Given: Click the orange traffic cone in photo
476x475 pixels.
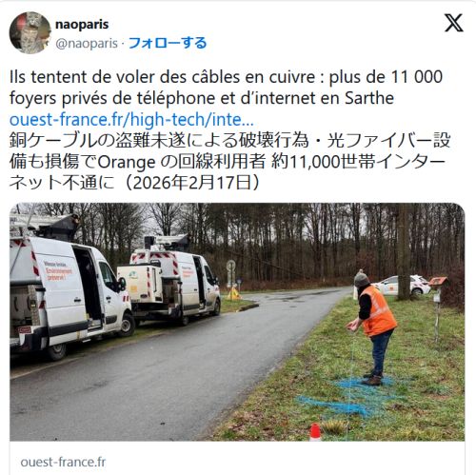Looking at the screenshot, I should pyautogui.click(x=315, y=432).
